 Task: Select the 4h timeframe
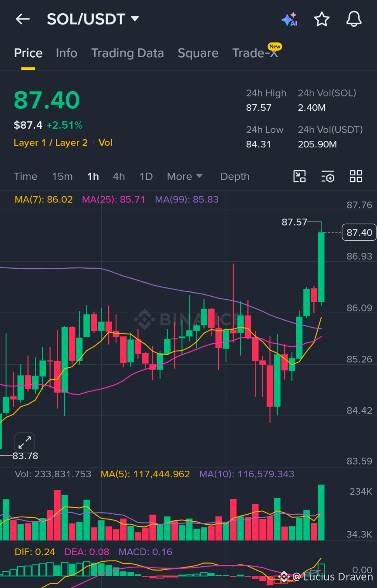pos(119,176)
